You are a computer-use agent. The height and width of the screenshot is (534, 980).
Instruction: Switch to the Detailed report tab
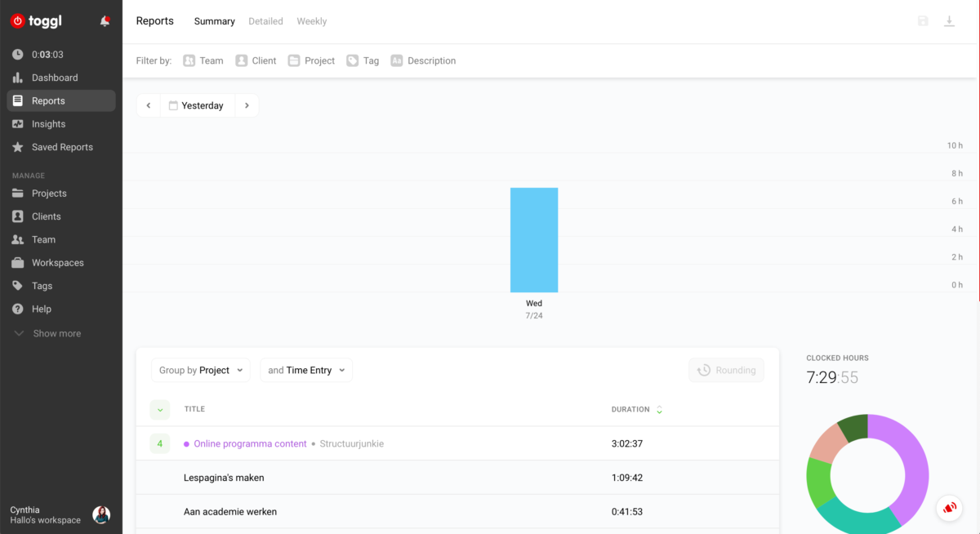tap(265, 21)
